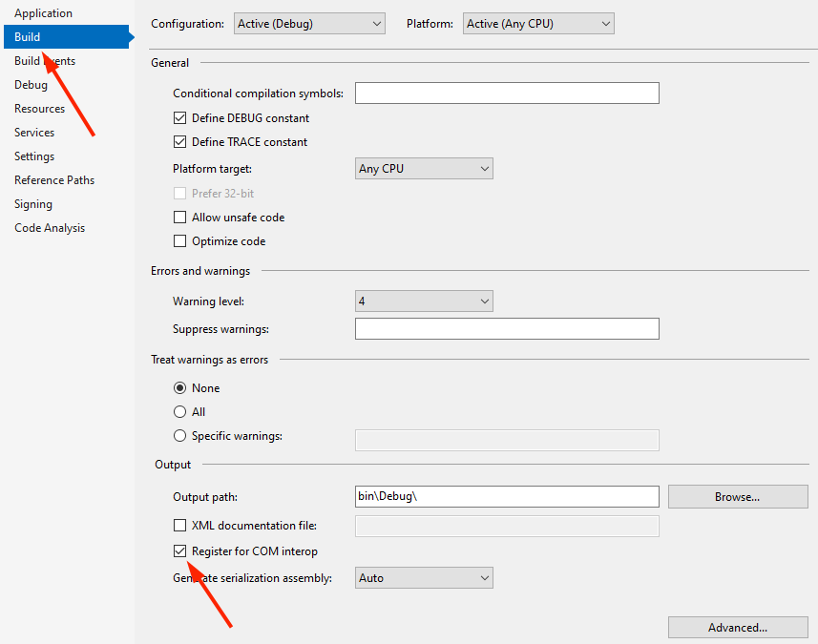Click the Browse button

pyautogui.click(x=738, y=496)
